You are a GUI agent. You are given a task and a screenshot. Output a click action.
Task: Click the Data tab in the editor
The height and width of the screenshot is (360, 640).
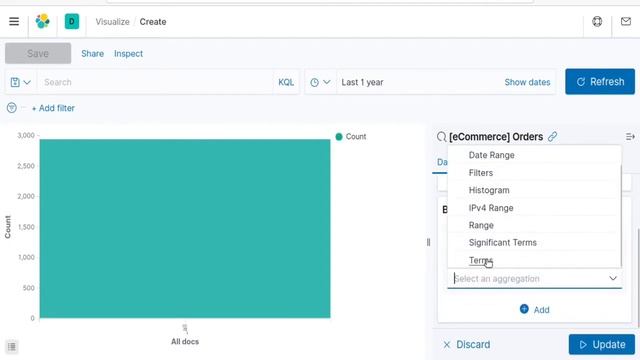pos(442,162)
